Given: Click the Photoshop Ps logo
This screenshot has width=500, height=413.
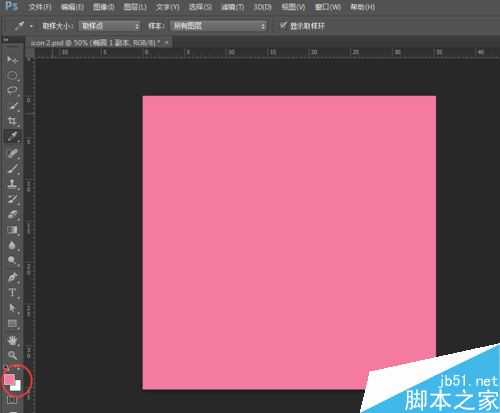Looking at the screenshot, I should tap(11, 6).
